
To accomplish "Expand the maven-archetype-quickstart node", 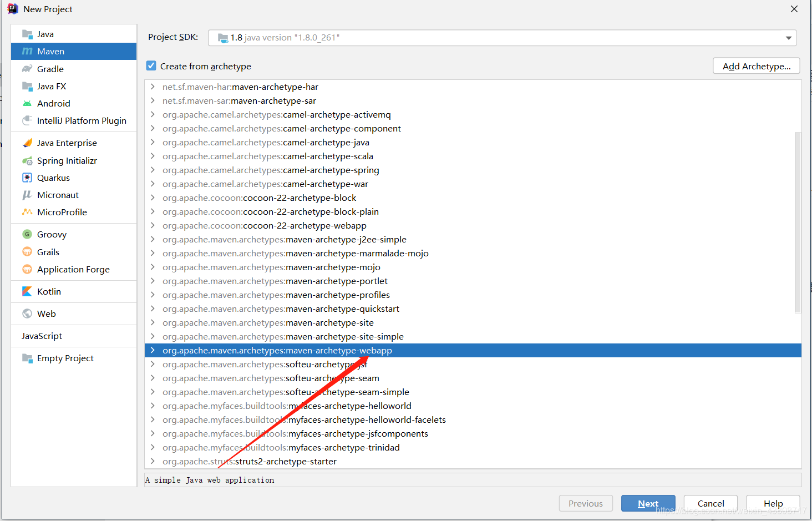I will [153, 308].
